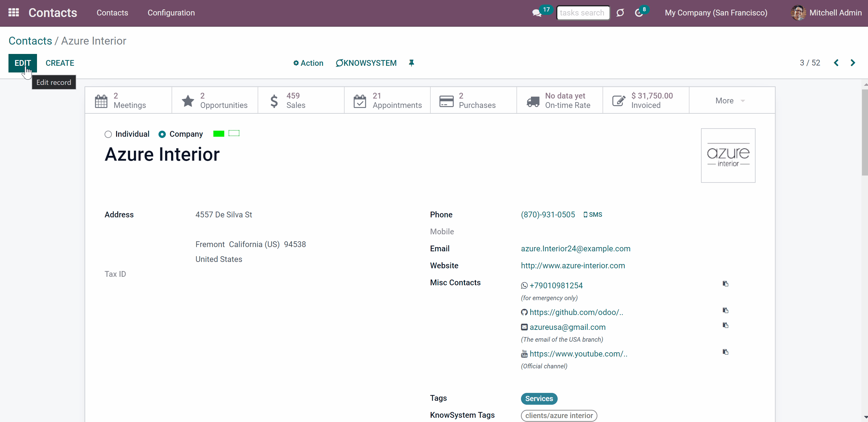Click the envelope icon beside azureusa@gmail.com
Screen dimensions: 868x422
[524, 327]
